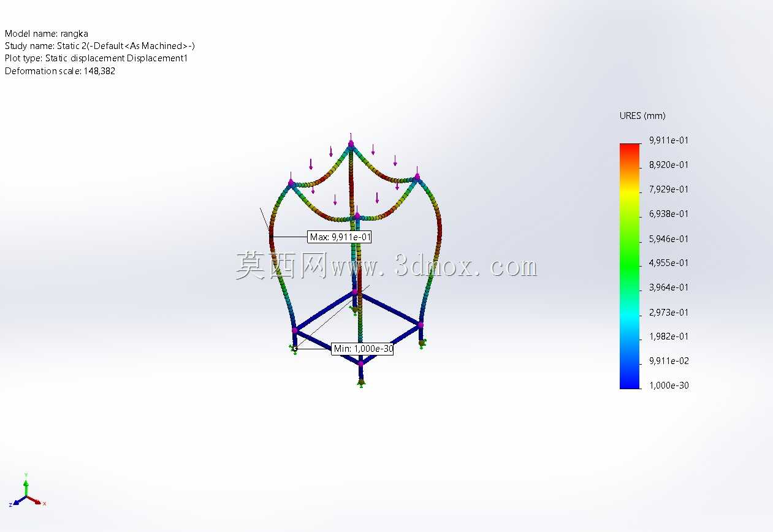Click the XYZ coordinate triad icon
This screenshot has width=773, height=532.
[x=27, y=491]
